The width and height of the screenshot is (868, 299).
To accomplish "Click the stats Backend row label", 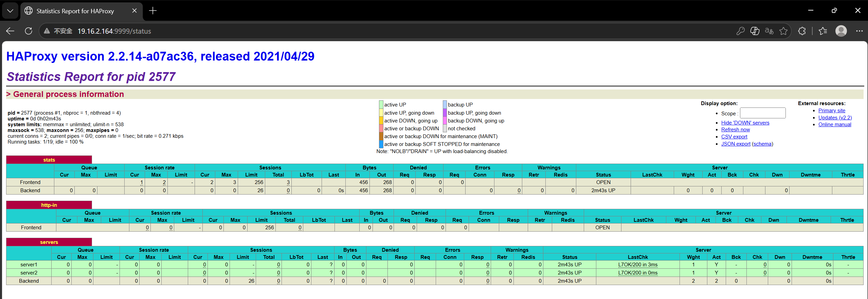I will coord(30,190).
